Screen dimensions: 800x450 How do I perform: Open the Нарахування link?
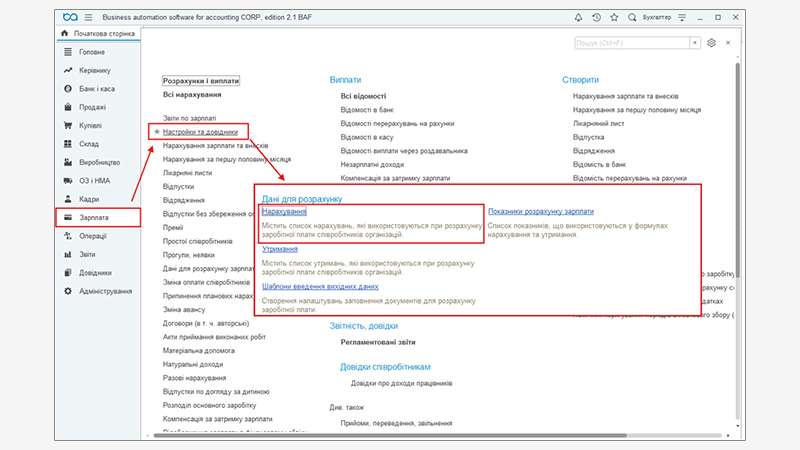(x=284, y=212)
